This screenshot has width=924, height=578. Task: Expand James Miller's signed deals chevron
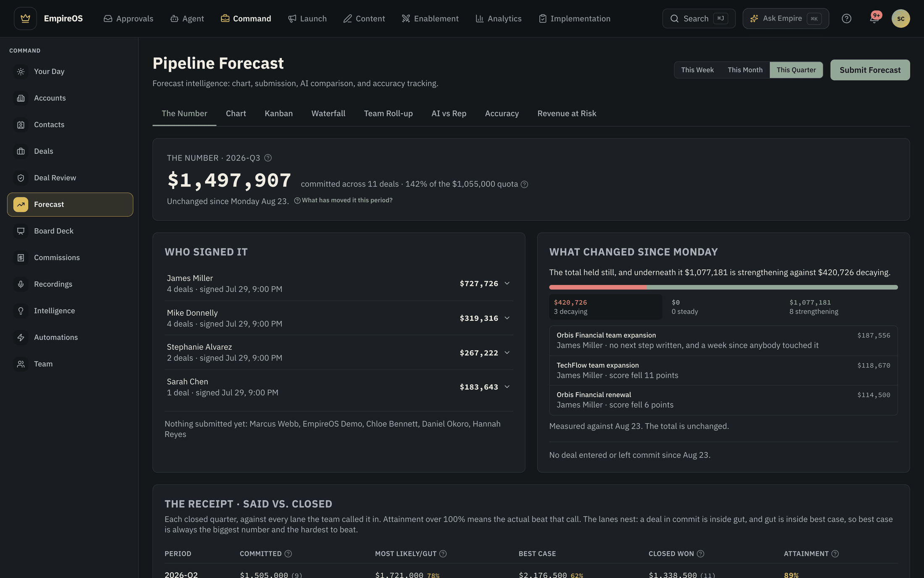(507, 283)
